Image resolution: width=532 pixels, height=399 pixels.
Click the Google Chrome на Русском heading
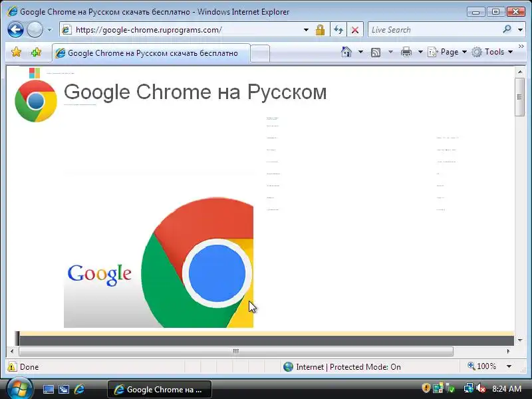pos(195,92)
